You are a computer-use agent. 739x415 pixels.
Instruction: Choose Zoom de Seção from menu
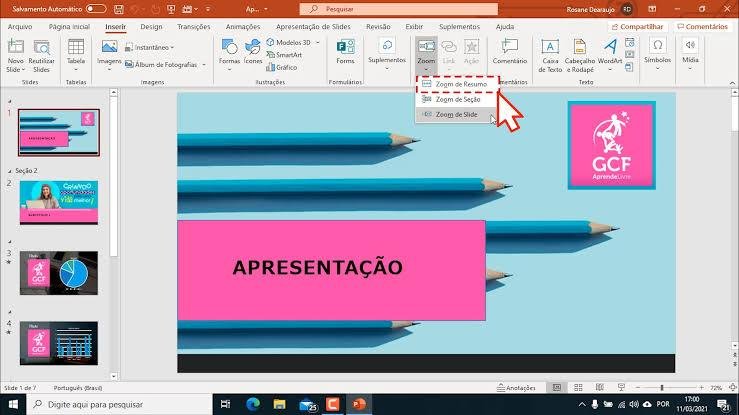(456, 99)
